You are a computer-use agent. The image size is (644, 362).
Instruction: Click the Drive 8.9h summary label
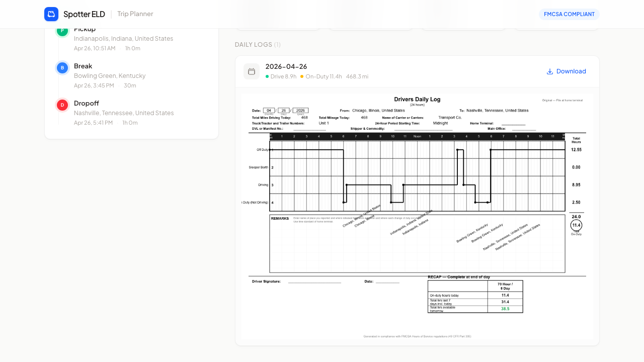click(x=283, y=76)
